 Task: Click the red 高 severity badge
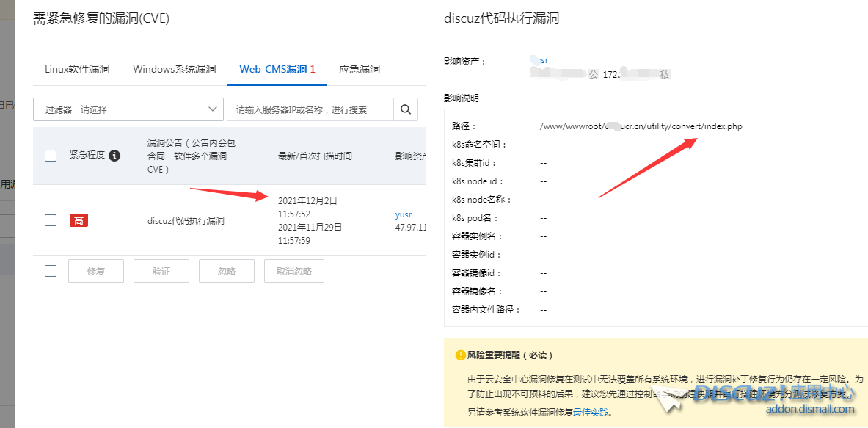(79, 220)
